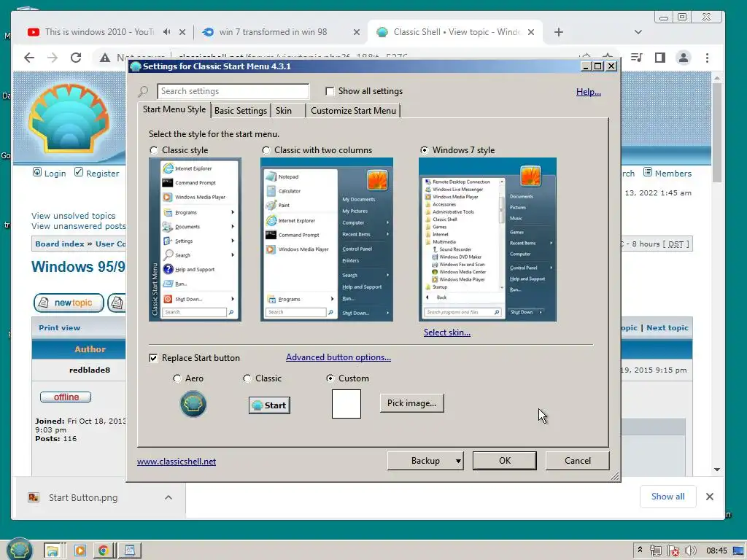
Task: Click the Search settings input field
Action: pyautogui.click(x=233, y=91)
